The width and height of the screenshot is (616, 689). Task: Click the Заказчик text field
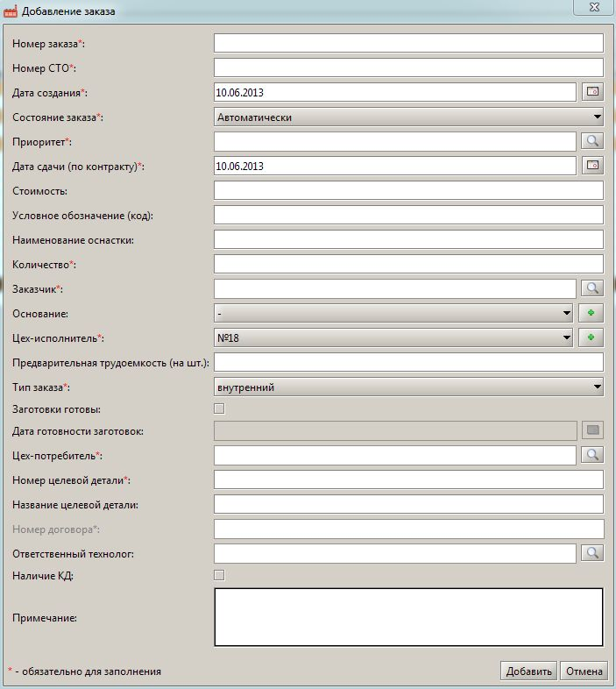pos(395,288)
